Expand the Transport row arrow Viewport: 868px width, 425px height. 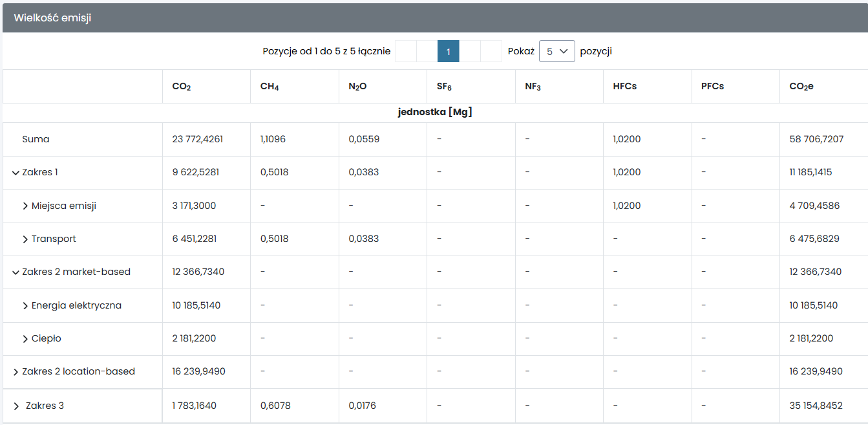point(25,239)
